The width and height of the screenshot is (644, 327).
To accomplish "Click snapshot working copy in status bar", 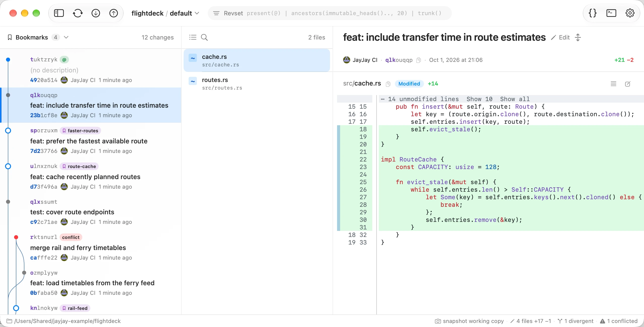I will [x=469, y=321].
